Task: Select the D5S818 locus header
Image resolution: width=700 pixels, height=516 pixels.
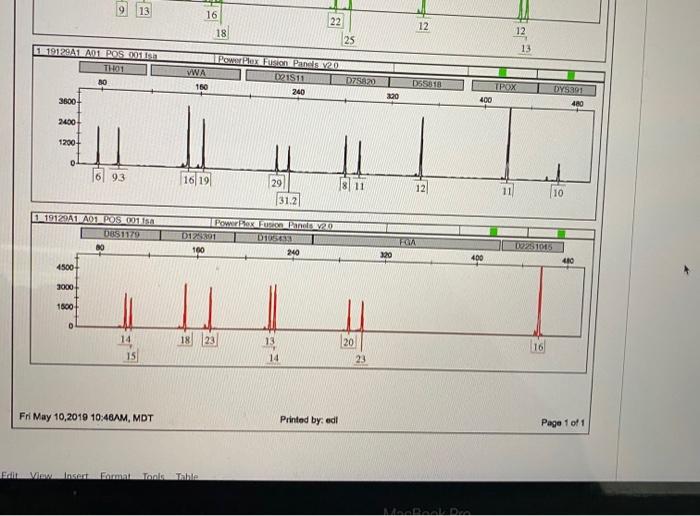Action: (x=426, y=84)
